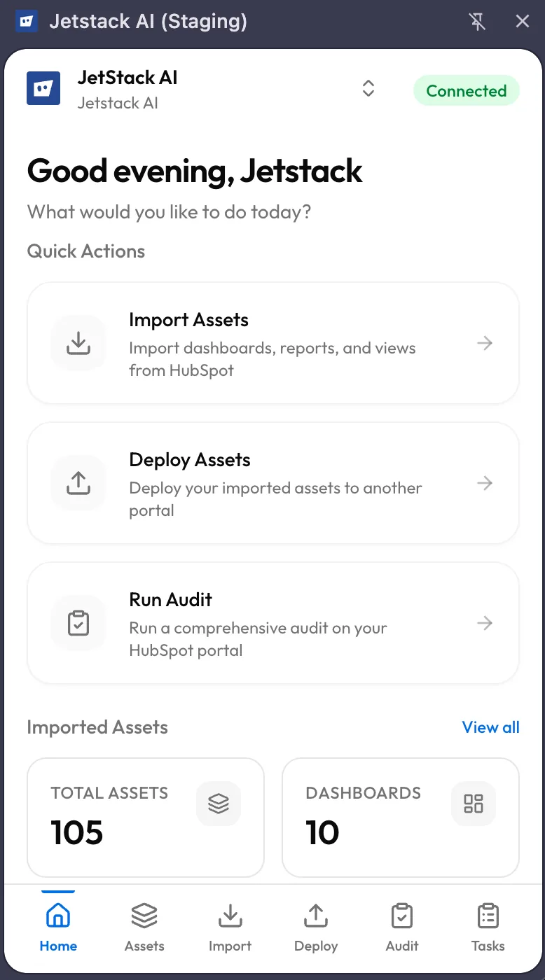Click the grid icon in Dashboards card

(x=474, y=804)
